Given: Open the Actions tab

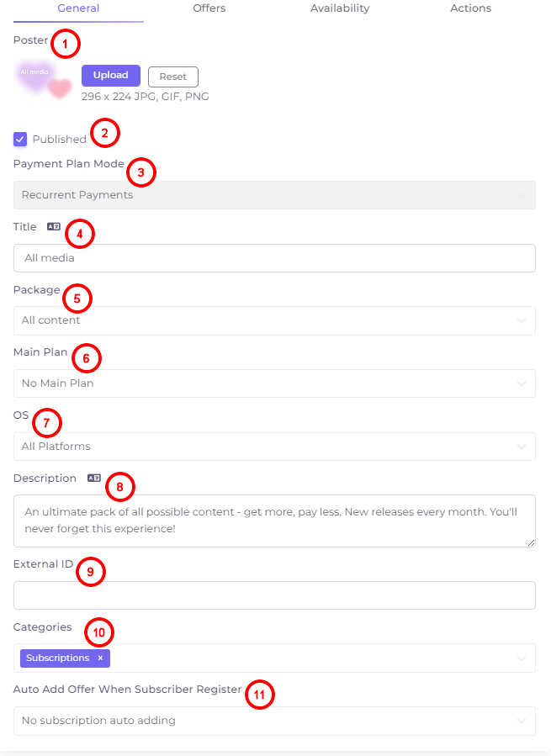Looking at the screenshot, I should [x=470, y=8].
